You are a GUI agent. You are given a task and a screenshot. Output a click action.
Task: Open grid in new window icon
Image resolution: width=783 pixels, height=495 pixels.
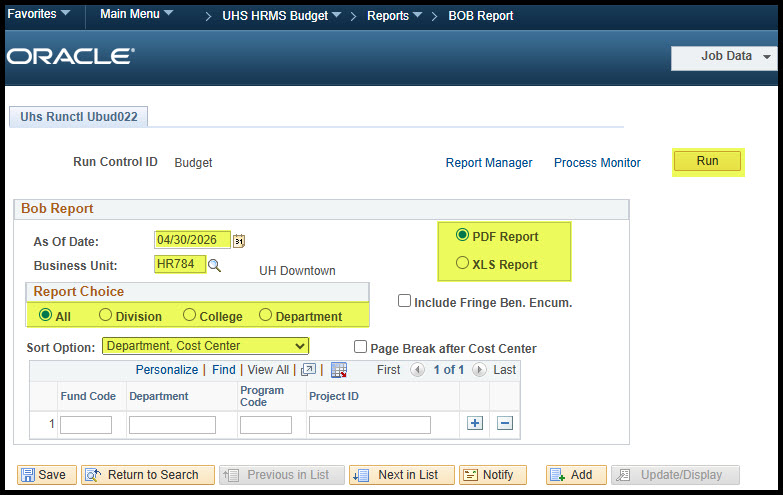309,370
